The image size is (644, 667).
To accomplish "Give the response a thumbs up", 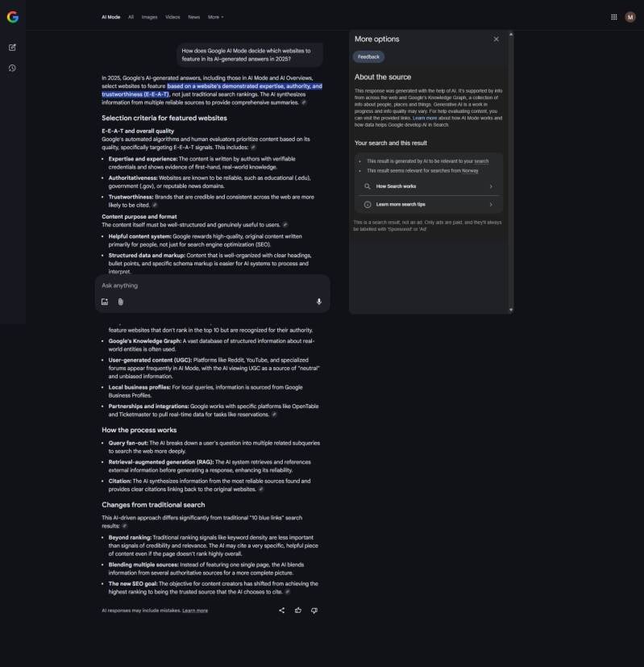I will pyautogui.click(x=298, y=611).
